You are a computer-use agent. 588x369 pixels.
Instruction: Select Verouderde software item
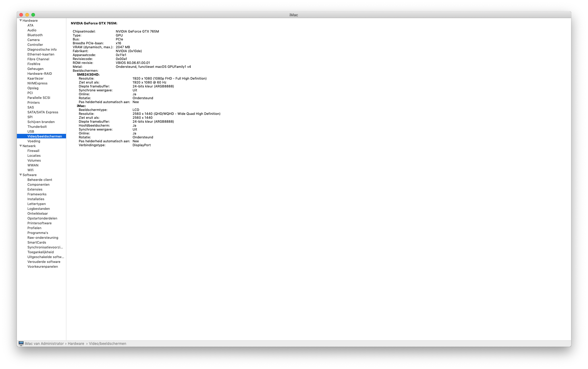[x=44, y=262]
